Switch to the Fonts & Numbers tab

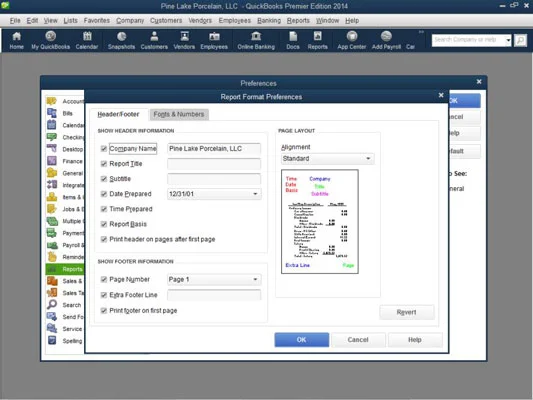(179, 114)
